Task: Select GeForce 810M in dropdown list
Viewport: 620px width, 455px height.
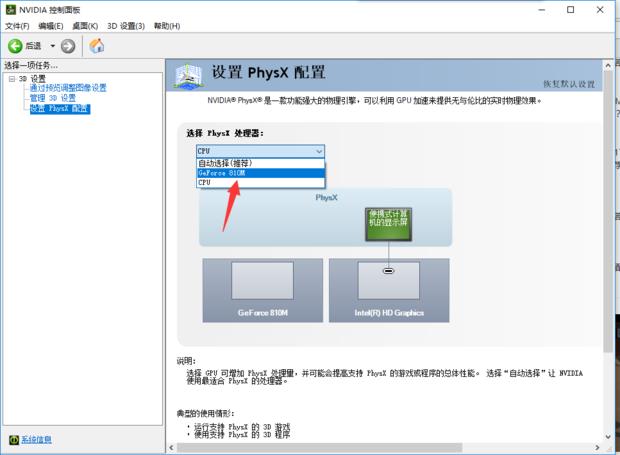Action: point(260,173)
